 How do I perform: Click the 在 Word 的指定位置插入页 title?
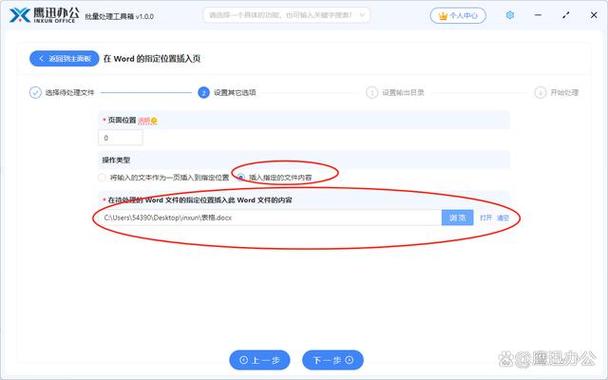click(152, 59)
